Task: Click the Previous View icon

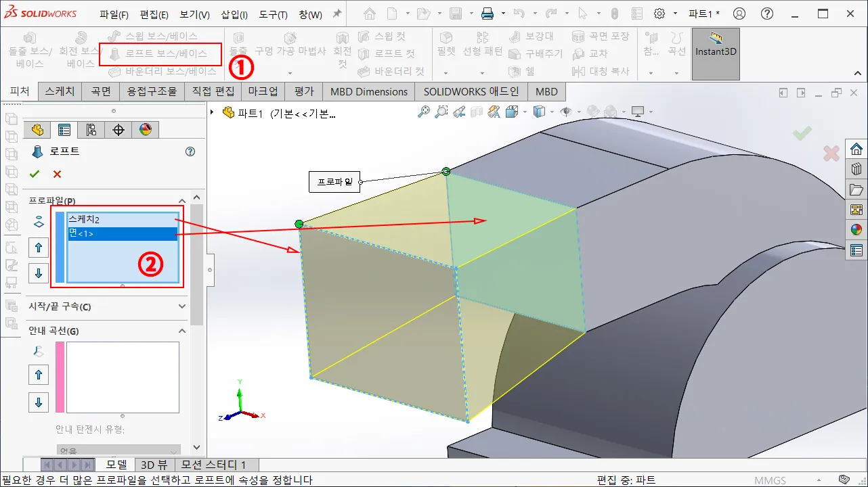Action: (x=459, y=112)
